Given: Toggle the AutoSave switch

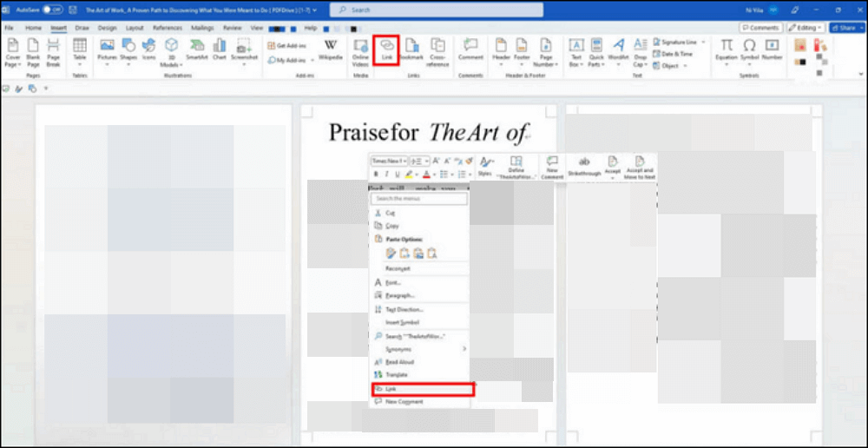Looking at the screenshot, I should coord(52,10).
